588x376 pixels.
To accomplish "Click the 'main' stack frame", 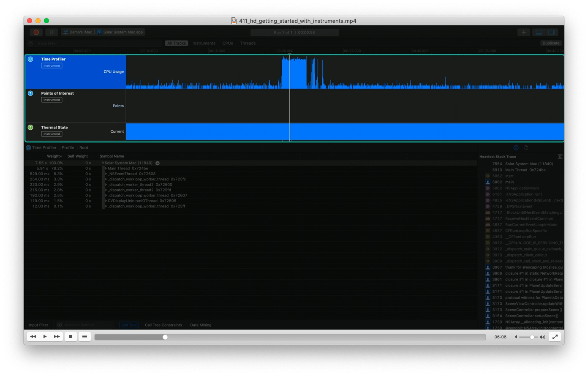I will pyautogui.click(x=509, y=182).
